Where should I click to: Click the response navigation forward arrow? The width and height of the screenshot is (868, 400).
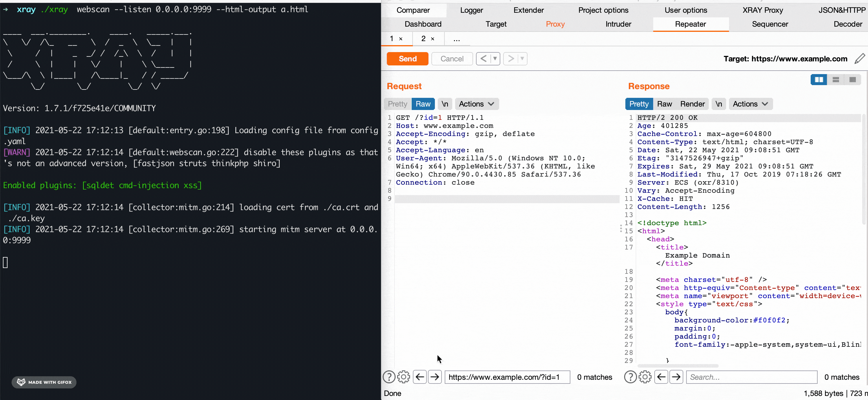coord(676,377)
